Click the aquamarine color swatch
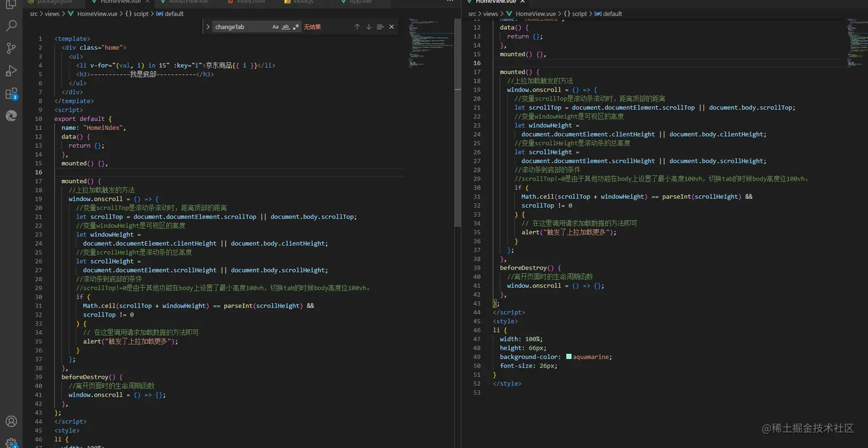The height and width of the screenshot is (448, 868). point(568,357)
